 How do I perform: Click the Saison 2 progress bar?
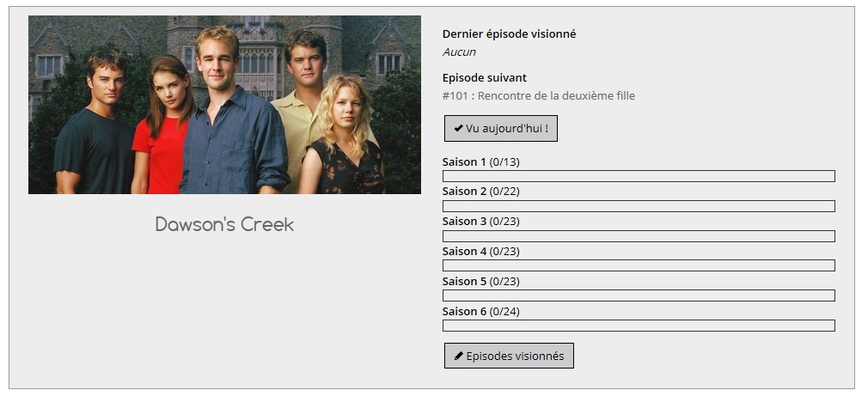click(x=639, y=206)
